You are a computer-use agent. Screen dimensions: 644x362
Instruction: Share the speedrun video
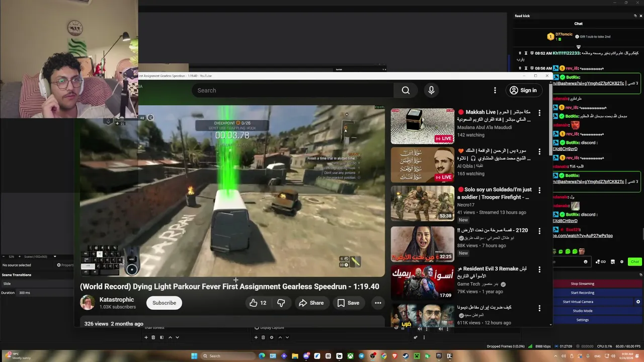coord(311,303)
